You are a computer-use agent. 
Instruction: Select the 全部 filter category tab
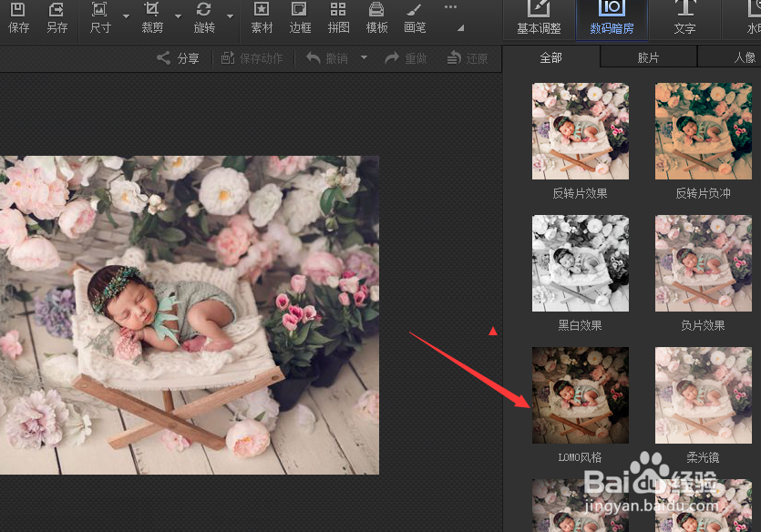pyautogui.click(x=550, y=57)
